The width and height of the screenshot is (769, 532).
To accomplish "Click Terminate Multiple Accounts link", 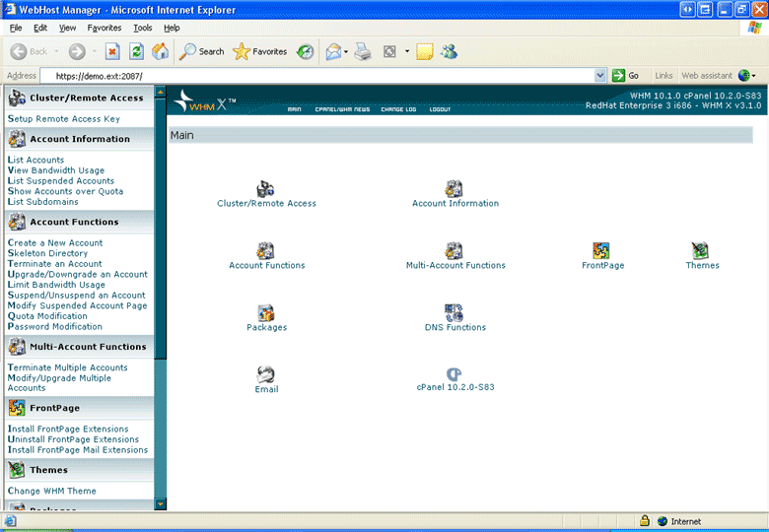I will [68, 367].
